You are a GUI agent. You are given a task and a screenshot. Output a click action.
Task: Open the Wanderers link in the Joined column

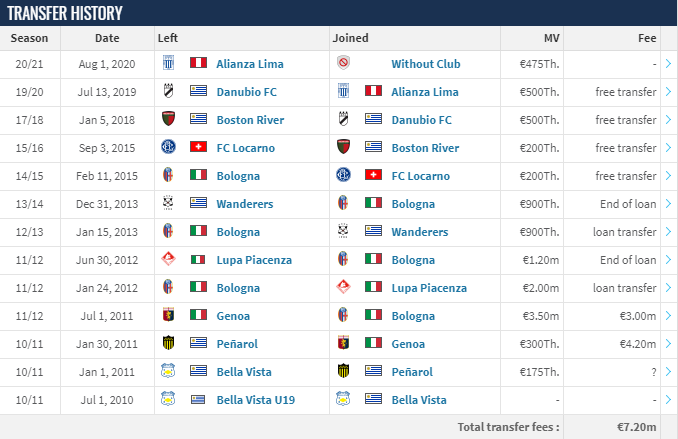[419, 232]
